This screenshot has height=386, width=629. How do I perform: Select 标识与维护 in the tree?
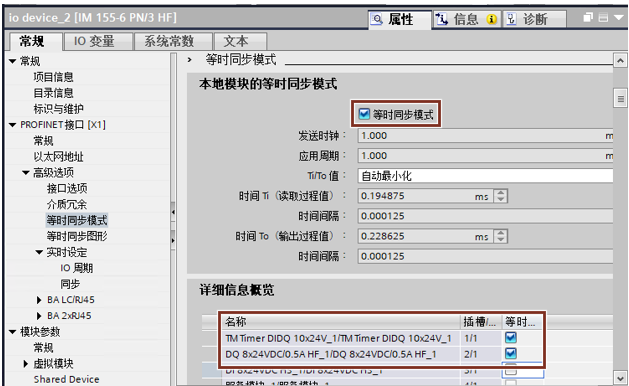pyautogui.click(x=59, y=109)
